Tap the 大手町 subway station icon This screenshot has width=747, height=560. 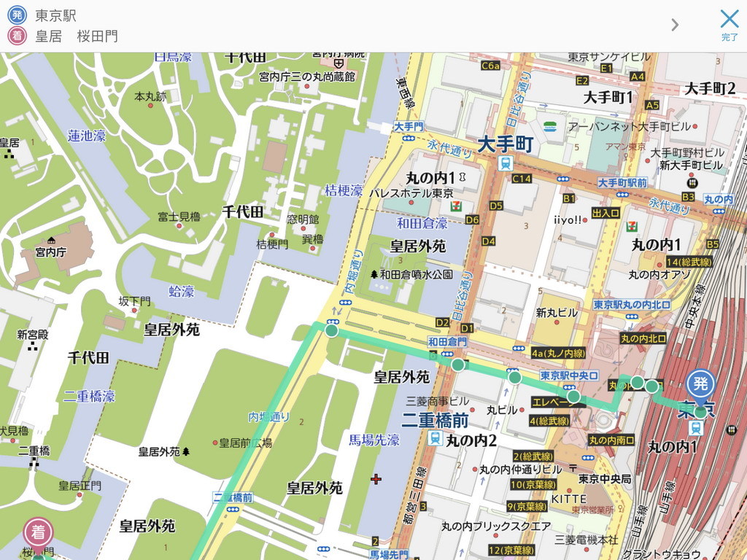[505, 163]
